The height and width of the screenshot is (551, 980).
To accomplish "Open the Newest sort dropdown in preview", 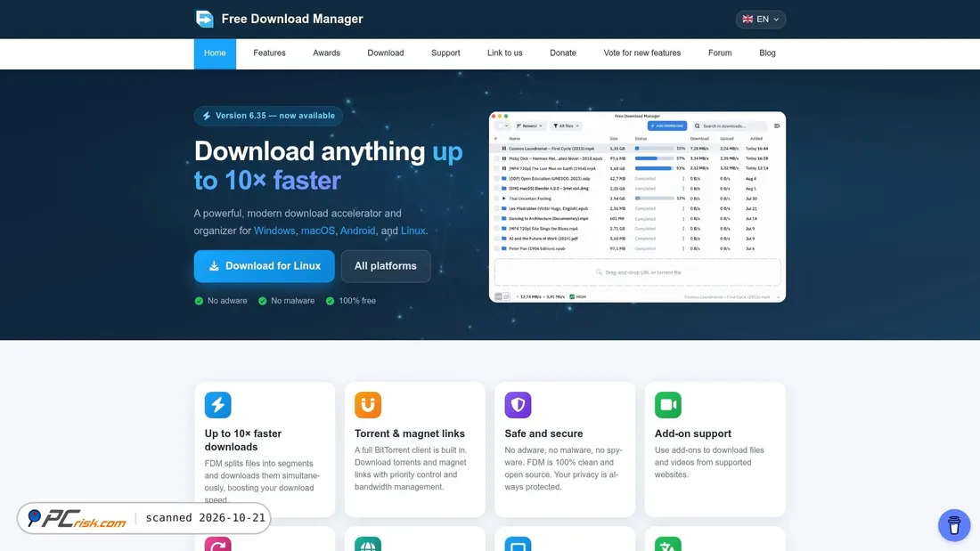I will tap(529, 126).
